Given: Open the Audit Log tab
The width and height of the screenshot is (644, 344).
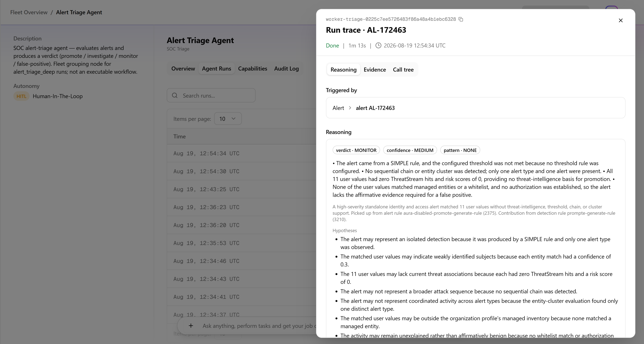Looking at the screenshot, I should [286, 68].
